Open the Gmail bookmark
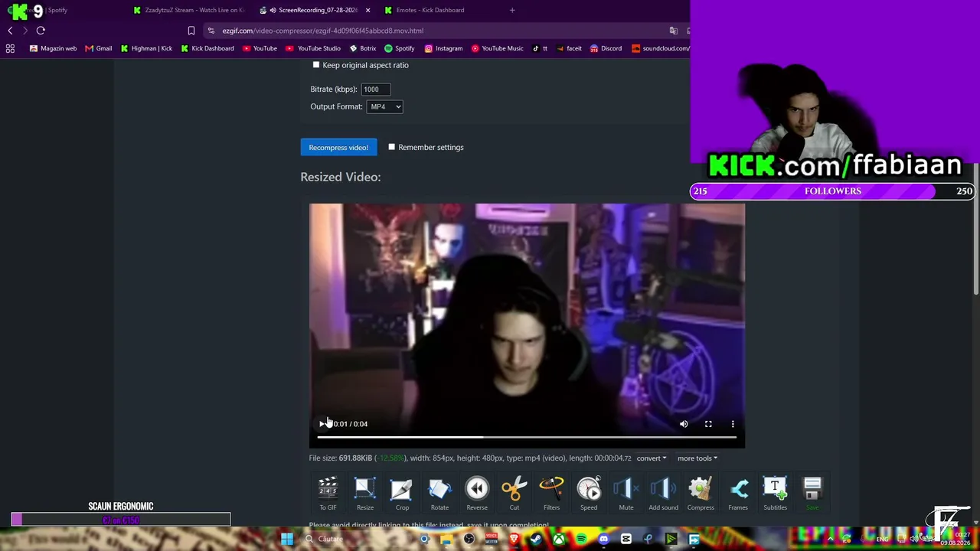This screenshot has height=551, width=980. click(98, 48)
